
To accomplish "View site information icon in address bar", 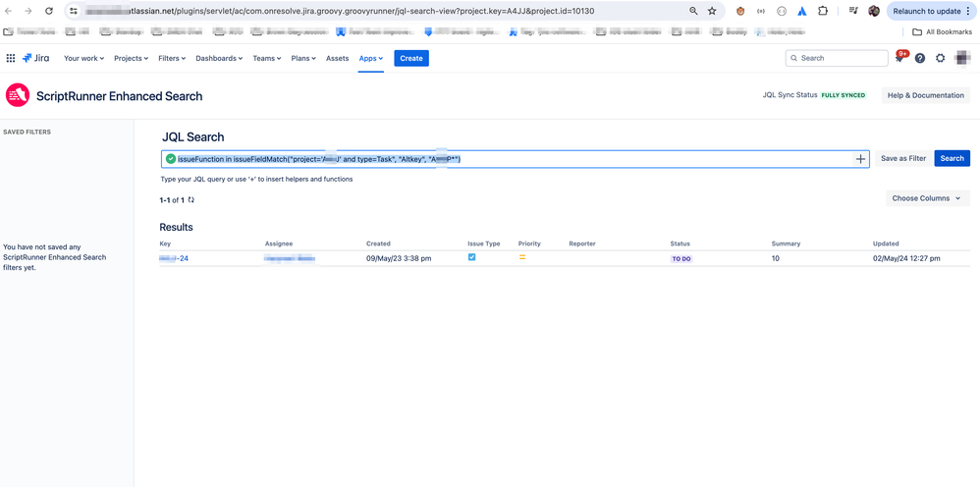I will 74,11.
